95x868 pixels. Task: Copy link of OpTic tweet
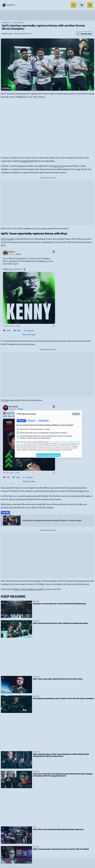[29, 331]
